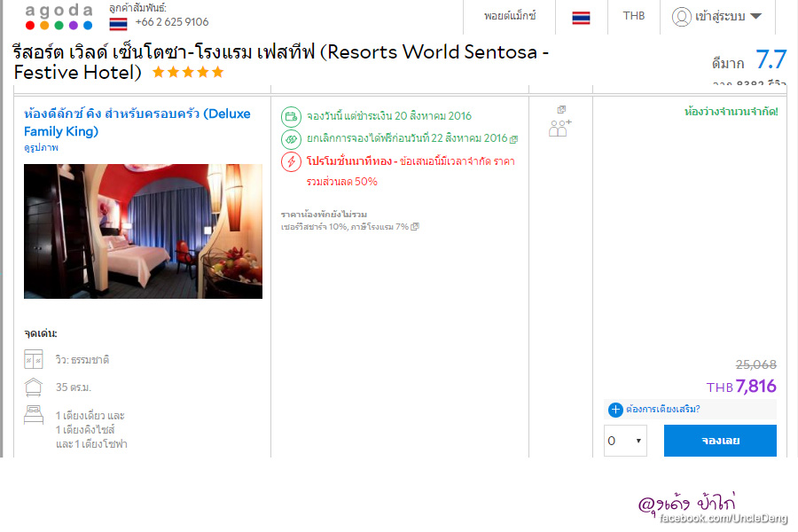Open the room quantity dropdown
798x532 pixels.
(625, 441)
